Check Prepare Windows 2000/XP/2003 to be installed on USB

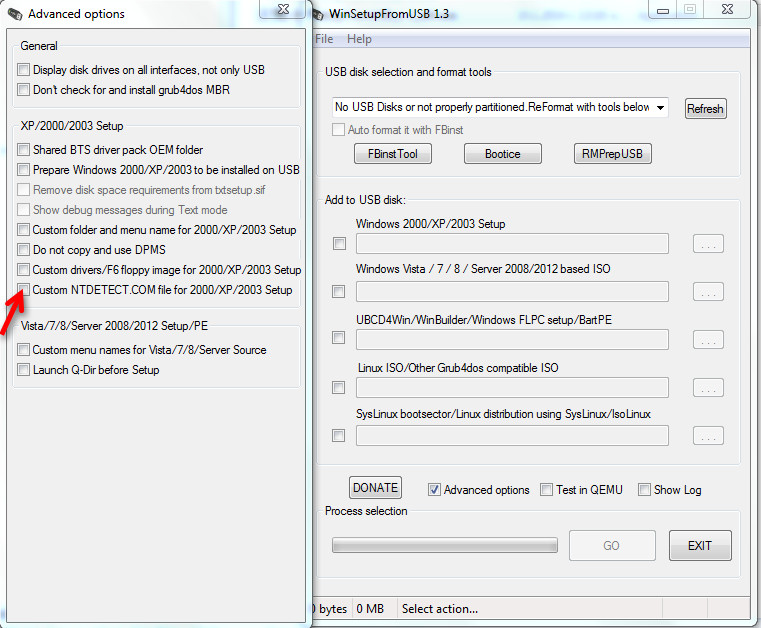[x=23, y=169]
